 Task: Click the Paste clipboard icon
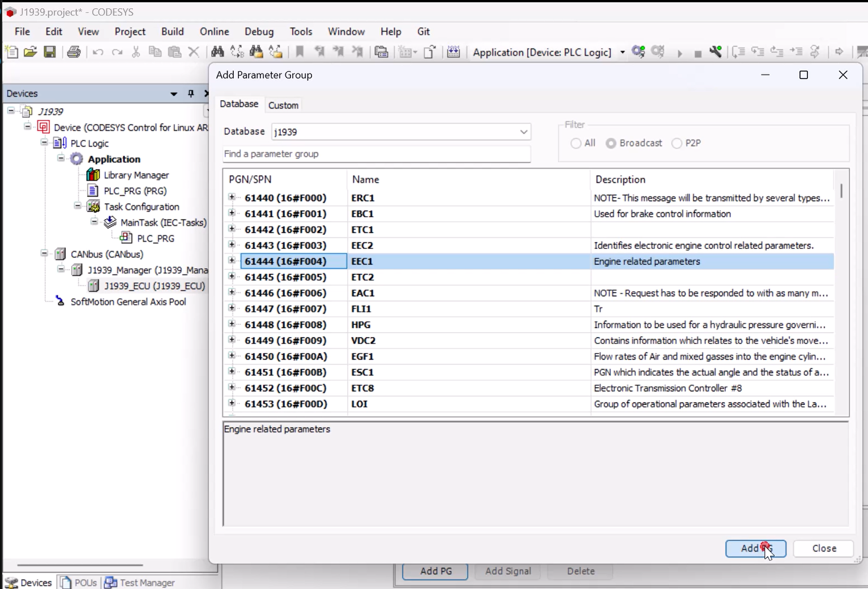pos(175,52)
